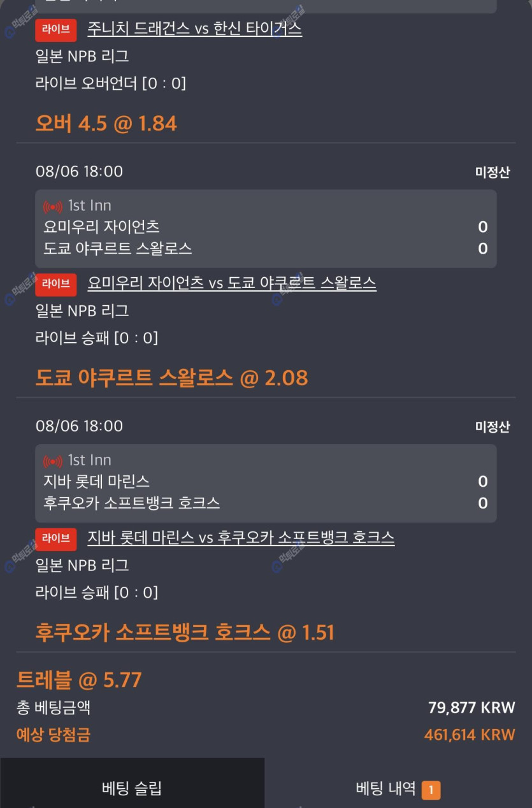Click the 미정산 status on Marines bet
Image resolution: width=532 pixels, height=808 pixels.
(492, 427)
